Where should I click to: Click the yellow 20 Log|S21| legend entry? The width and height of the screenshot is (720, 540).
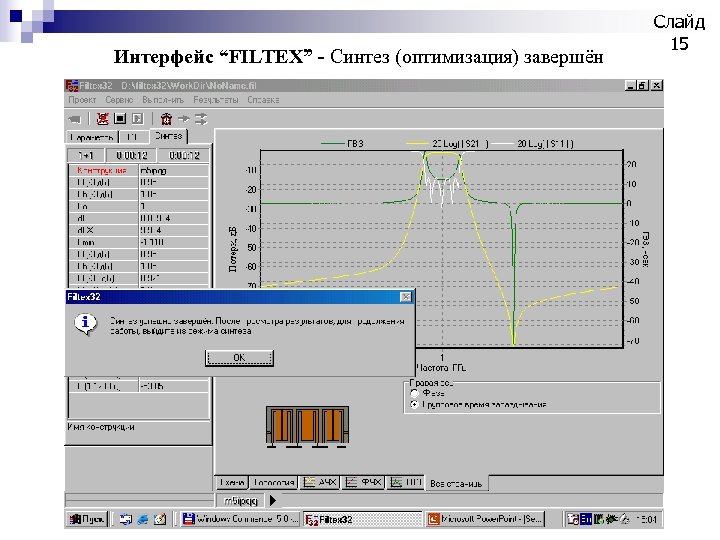(448, 144)
